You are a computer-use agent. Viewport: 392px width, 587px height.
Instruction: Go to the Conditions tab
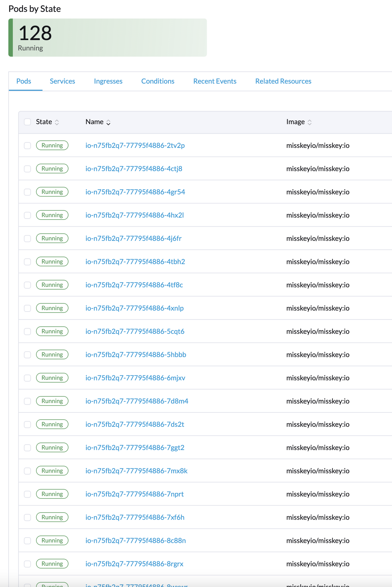tap(158, 81)
